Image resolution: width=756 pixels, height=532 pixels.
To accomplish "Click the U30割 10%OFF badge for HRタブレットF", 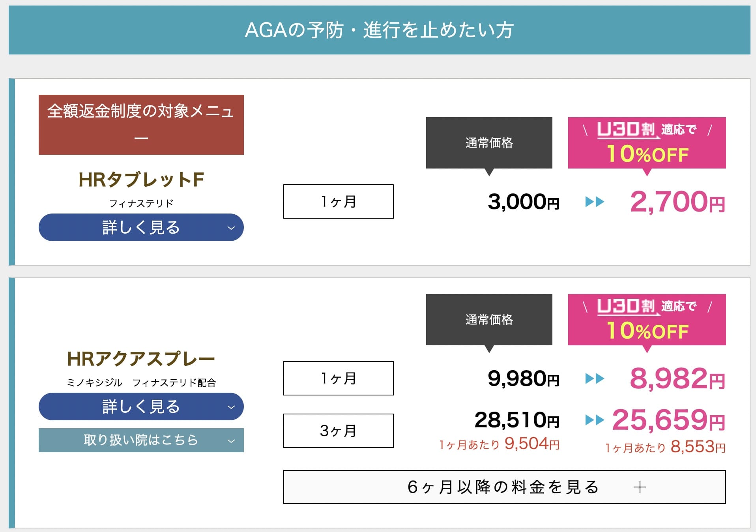I will coord(647,143).
